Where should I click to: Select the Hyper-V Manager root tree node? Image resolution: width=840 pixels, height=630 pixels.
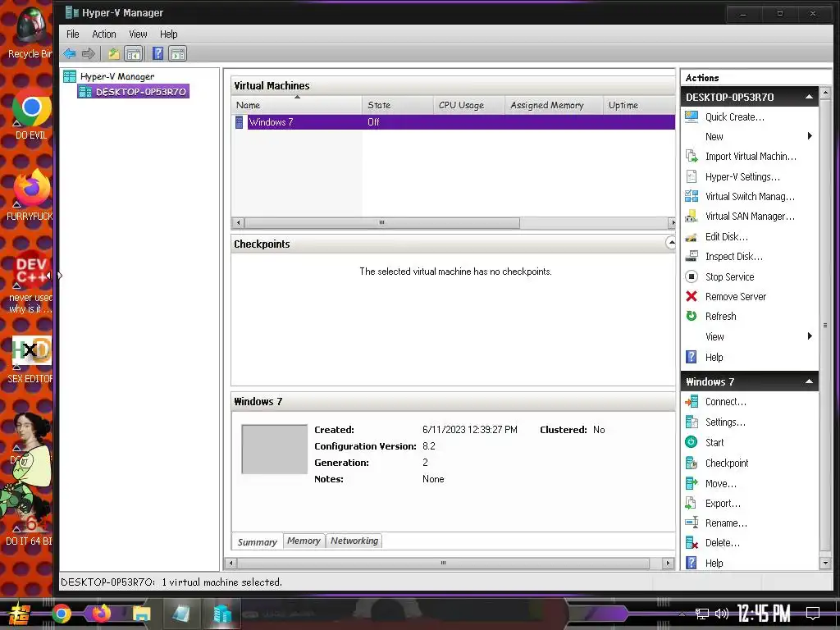point(116,76)
